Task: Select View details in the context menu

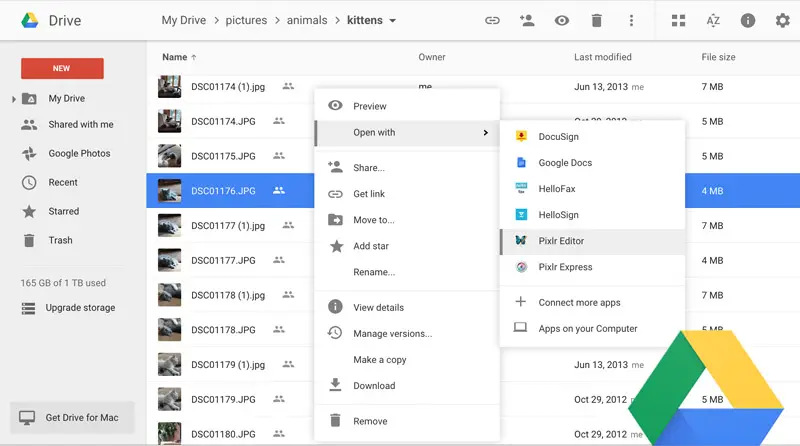Action: coord(407,308)
